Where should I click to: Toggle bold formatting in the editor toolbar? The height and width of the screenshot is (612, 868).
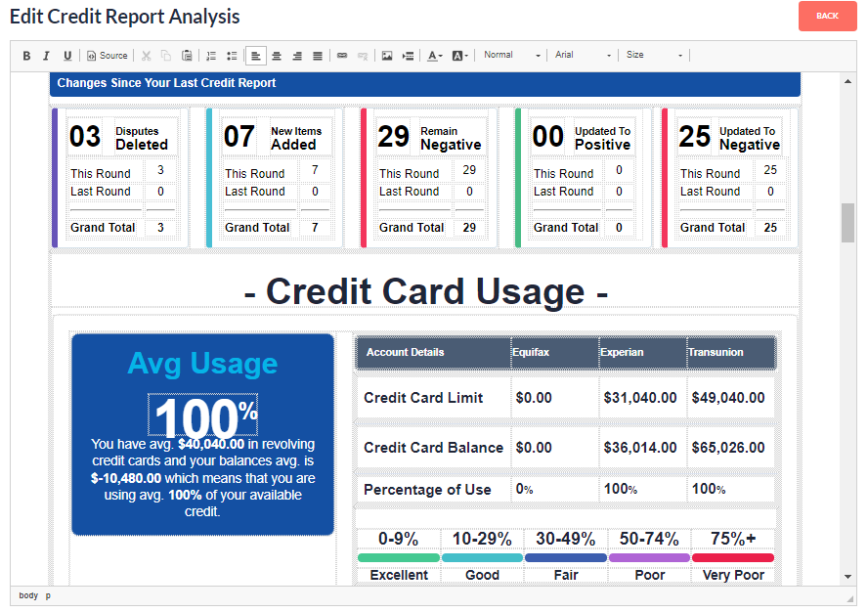26,56
